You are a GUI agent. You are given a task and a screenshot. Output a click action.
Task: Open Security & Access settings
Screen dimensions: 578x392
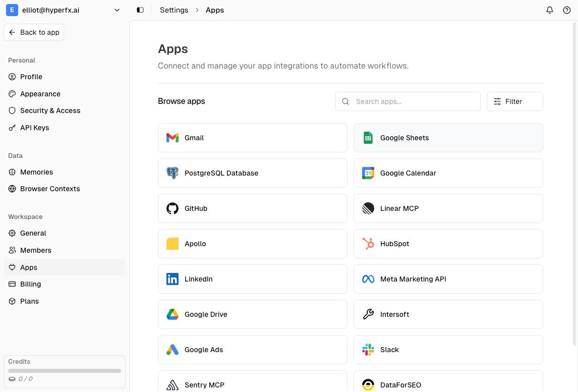point(65,110)
